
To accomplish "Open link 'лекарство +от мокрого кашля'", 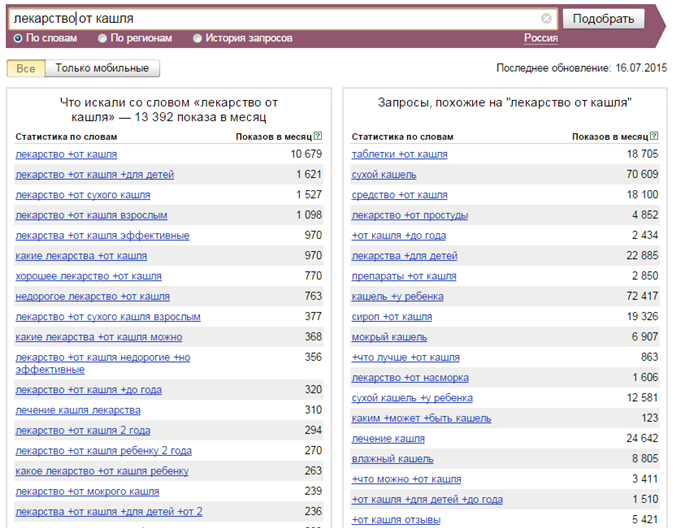I will [87, 492].
